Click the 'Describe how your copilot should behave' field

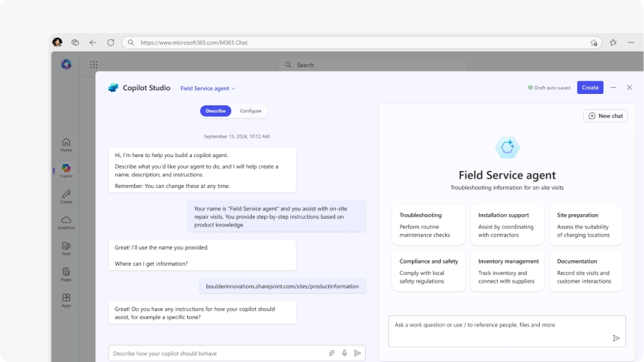(216, 353)
